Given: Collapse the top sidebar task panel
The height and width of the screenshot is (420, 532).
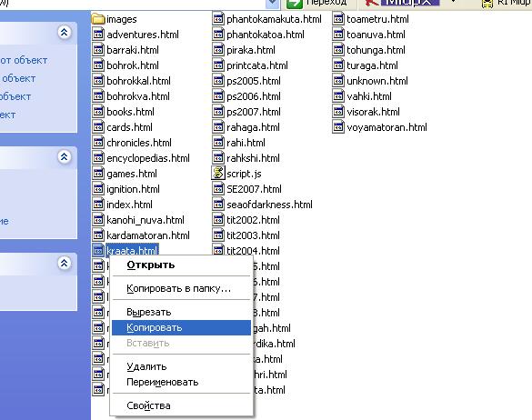Looking at the screenshot, I should [x=65, y=32].
